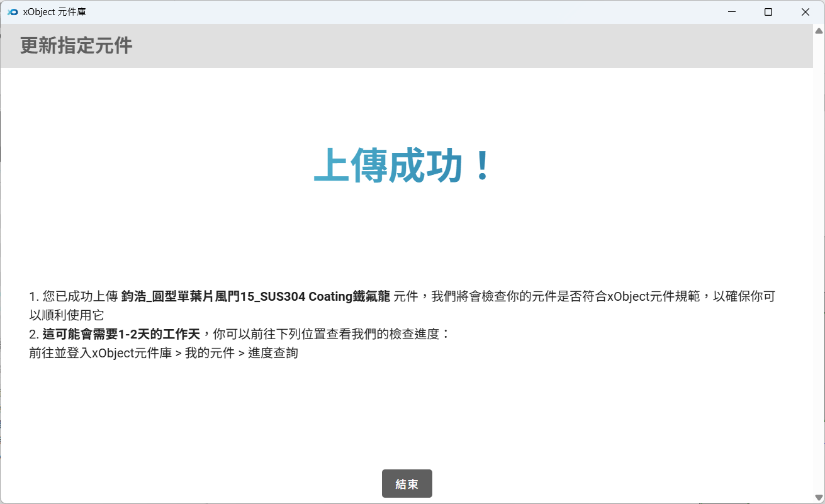Click the 更新指定元件 header title
The image size is (825, 504).
[76, 46]
